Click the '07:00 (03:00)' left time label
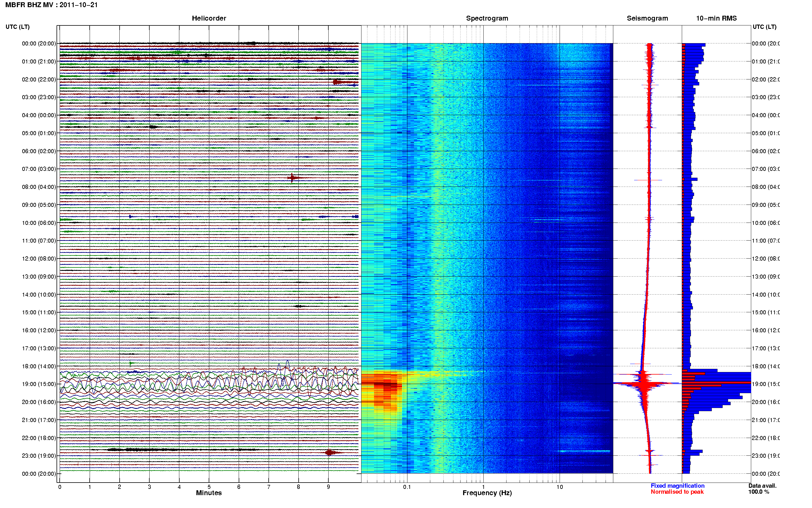 point(39,169)
